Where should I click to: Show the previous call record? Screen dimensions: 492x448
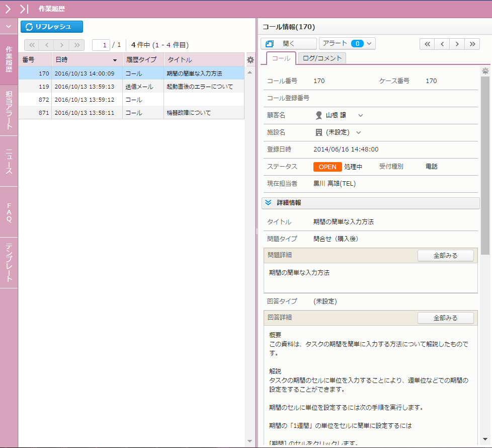coord(442,44)
